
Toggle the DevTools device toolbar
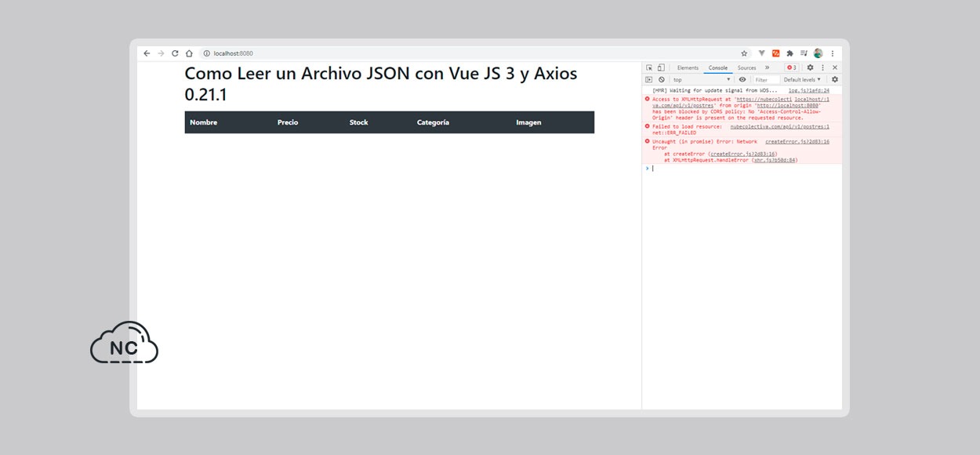pyautogui.click(x=661, y=67)
